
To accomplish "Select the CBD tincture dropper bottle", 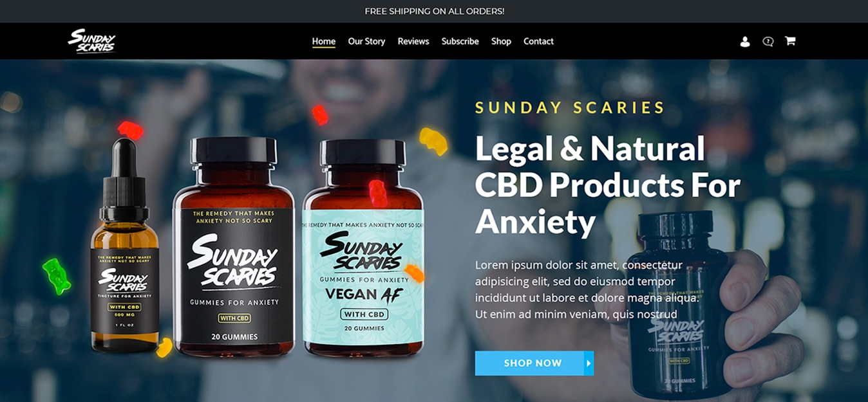I will tap(124, 246).
